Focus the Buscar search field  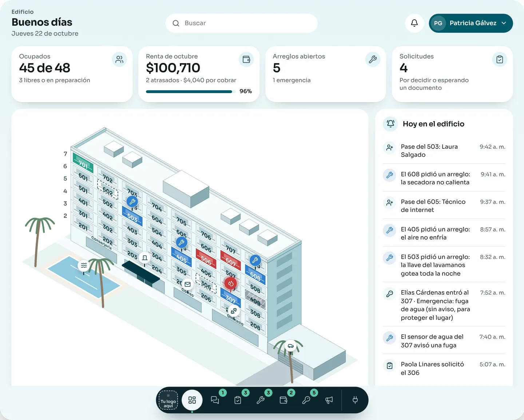tap(242, 23)
